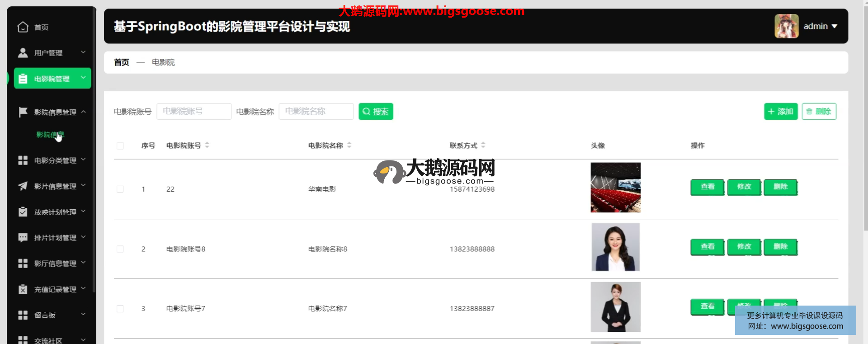The image size is (868, 344).
Task: Select the checkbox for row 3
Action: [120, 309]
